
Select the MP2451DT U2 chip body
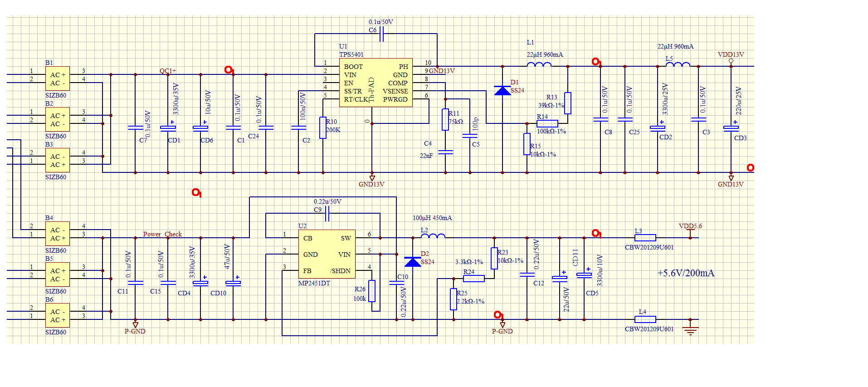click(327, 254)
